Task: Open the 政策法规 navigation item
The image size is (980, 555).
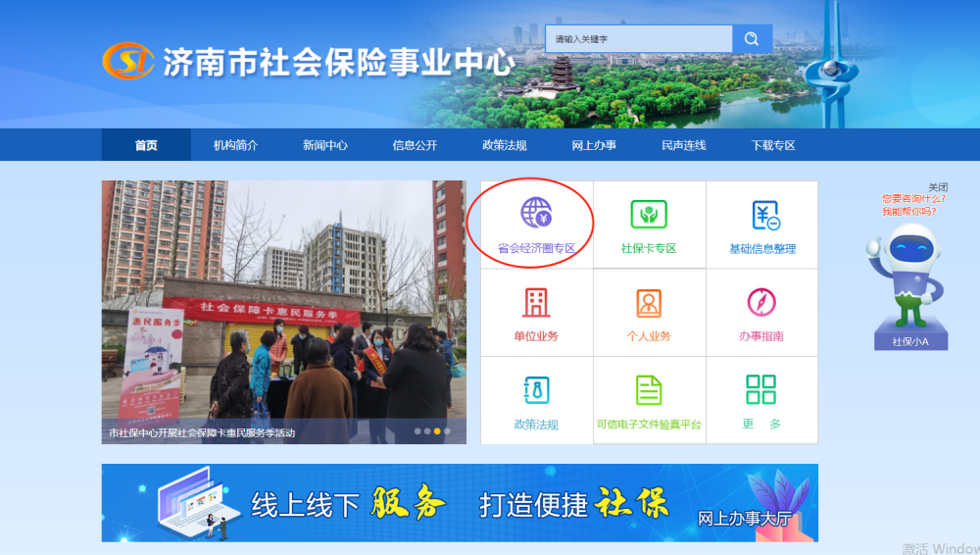Action: click(x=505, y=145)
